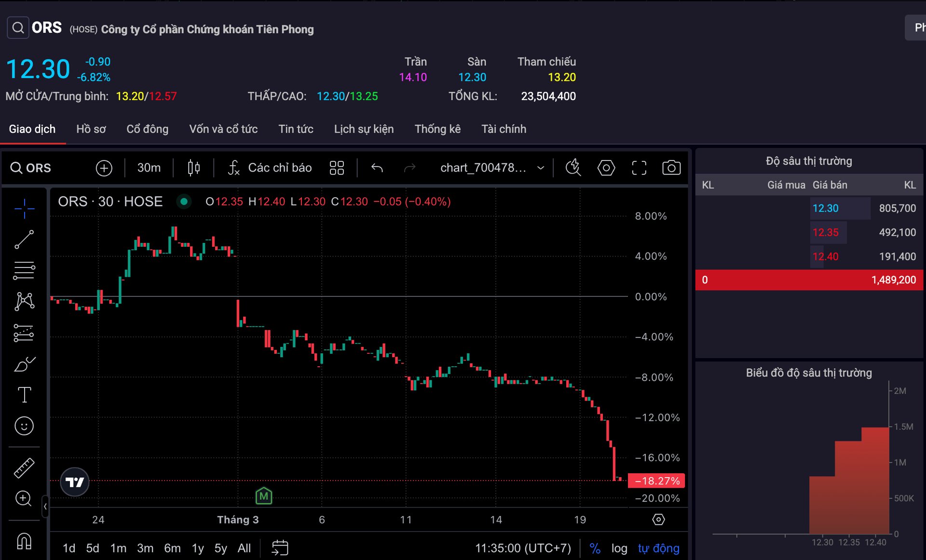Open the 30m interval dropdown

click(149, 168)
